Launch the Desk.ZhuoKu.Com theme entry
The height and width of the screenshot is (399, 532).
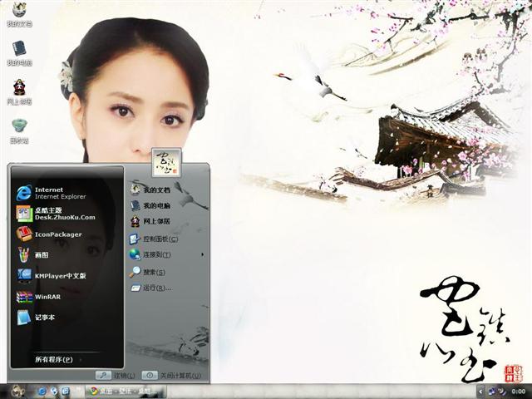[56, 214]
